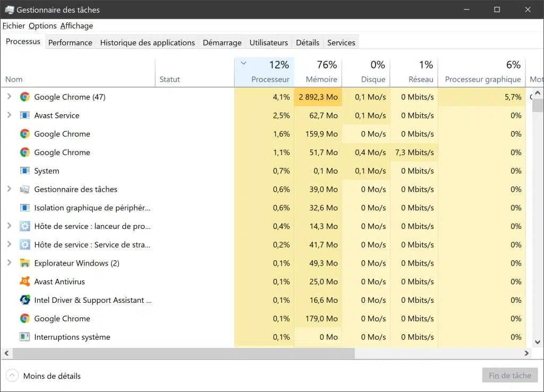Click the Google Chrome (47) process icon
544x392 pixels.
pos(24,97)
